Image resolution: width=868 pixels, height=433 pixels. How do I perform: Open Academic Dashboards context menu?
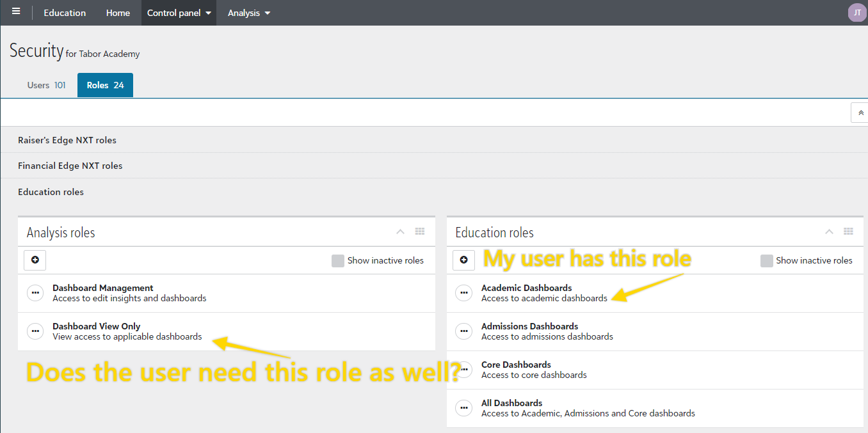(463, 293)
